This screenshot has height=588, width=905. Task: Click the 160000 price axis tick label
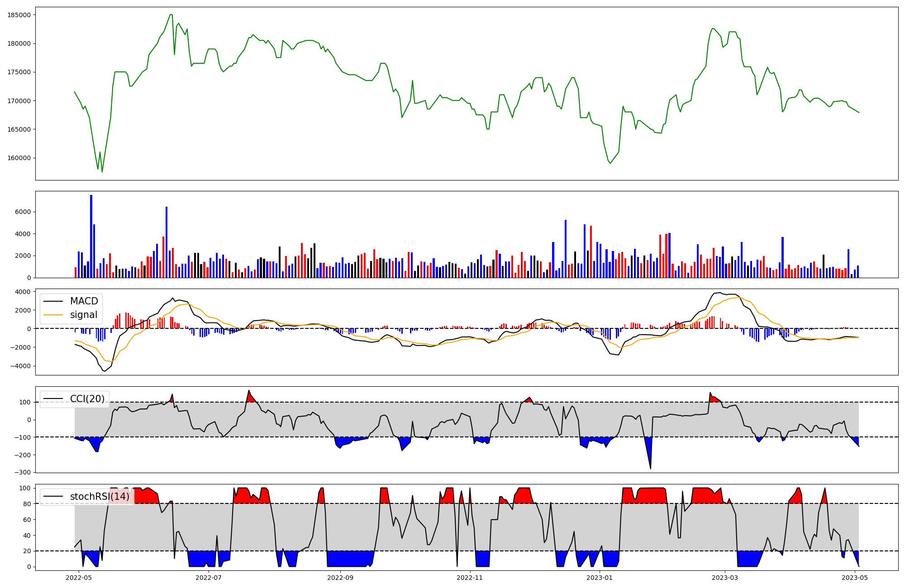[19, 158]
